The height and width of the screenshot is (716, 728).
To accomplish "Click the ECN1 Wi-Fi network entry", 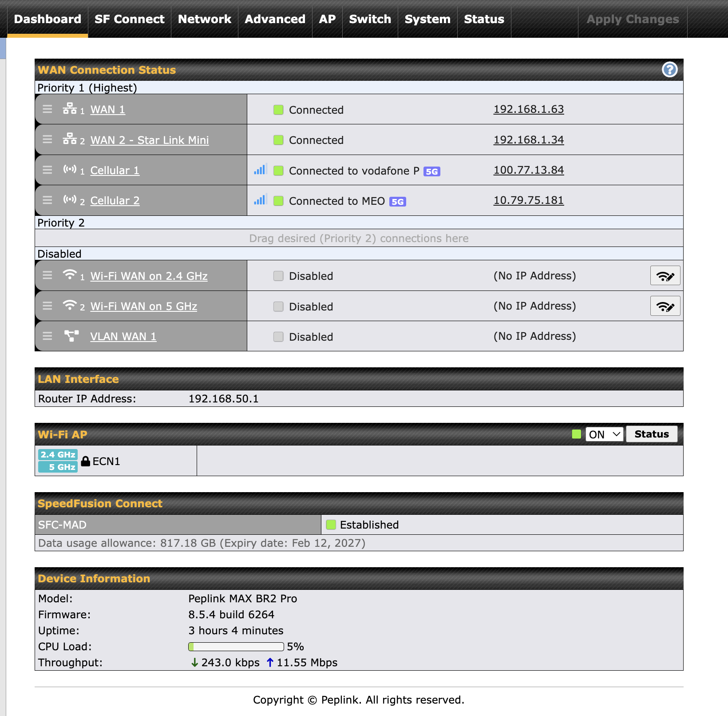I will pyautogui.click(x=106, y=461).
